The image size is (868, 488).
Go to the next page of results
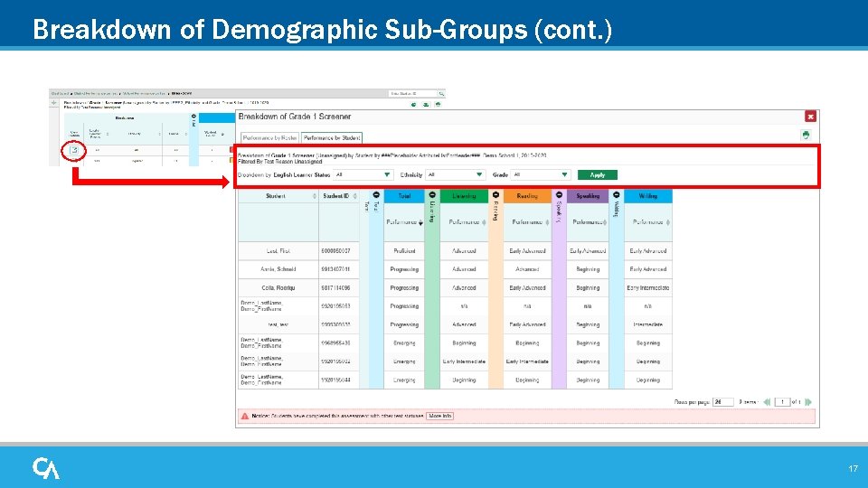[808, 402]
